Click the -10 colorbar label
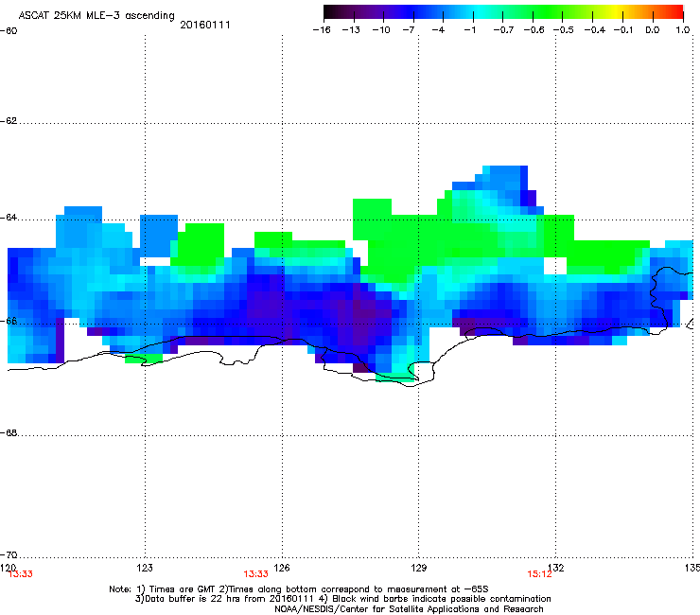This screenshot has width=700, height=615. tap(381, 30)
